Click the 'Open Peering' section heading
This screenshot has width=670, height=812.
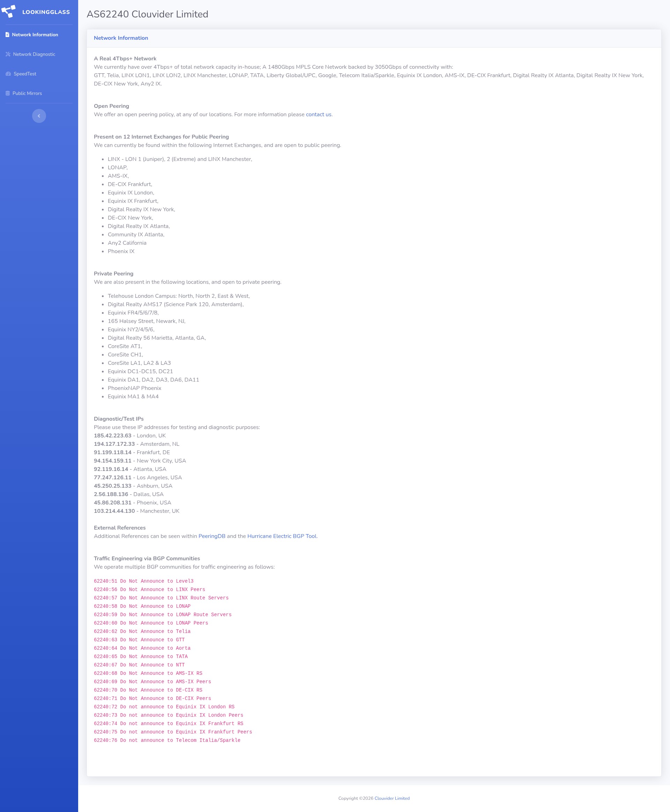pos(112,106)
